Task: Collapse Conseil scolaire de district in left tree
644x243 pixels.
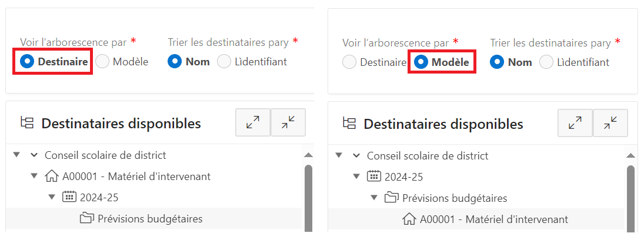Action: coord(17,155)
